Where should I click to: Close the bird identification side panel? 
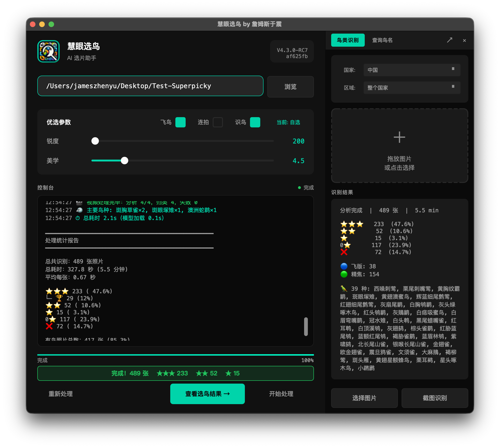pyautogui.click(x=464, y=40)
